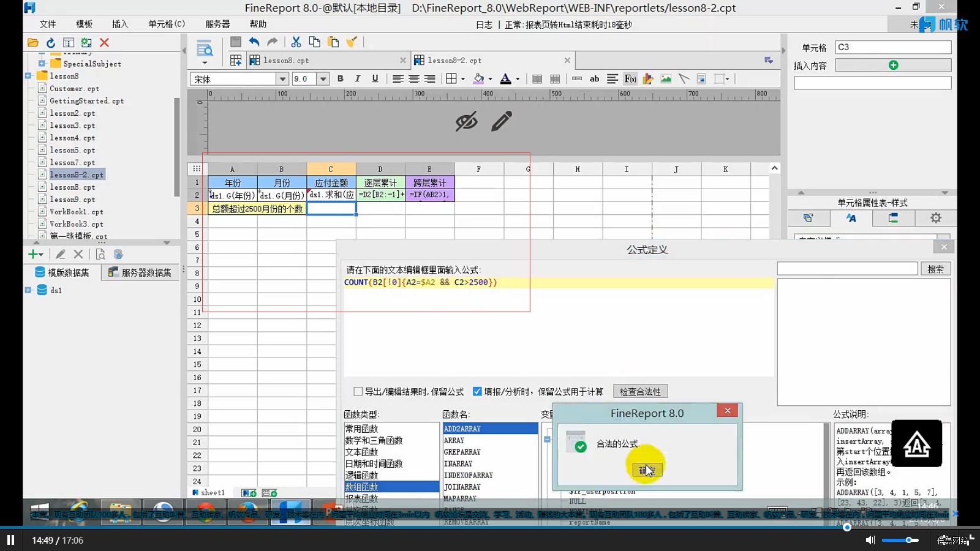This screenshot has height=551, width=980.
Task: Click the function search input field
Action: pyautogui.click(x=847, y=269)
